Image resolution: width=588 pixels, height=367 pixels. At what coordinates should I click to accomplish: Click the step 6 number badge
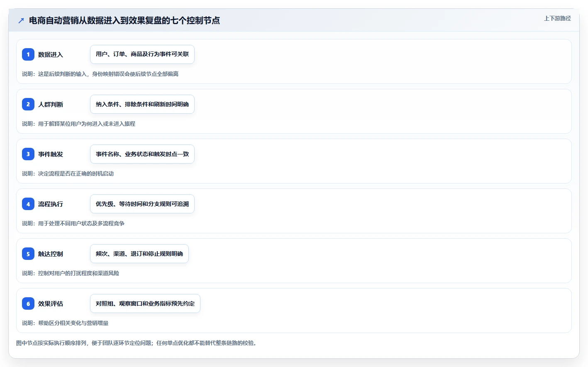click(28, 303)
